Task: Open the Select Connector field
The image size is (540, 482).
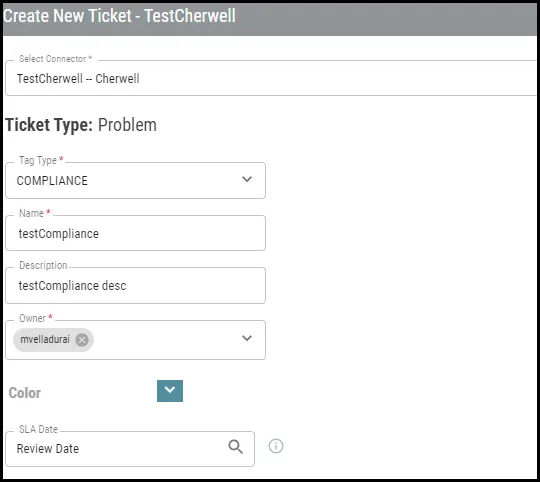Action: [x=271, y=78]
